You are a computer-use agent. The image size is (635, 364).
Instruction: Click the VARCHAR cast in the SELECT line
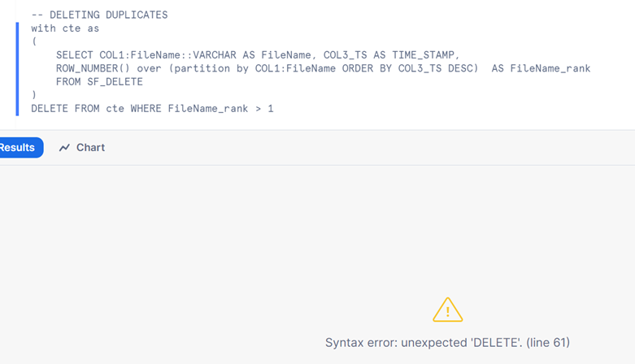coord(214,55)
